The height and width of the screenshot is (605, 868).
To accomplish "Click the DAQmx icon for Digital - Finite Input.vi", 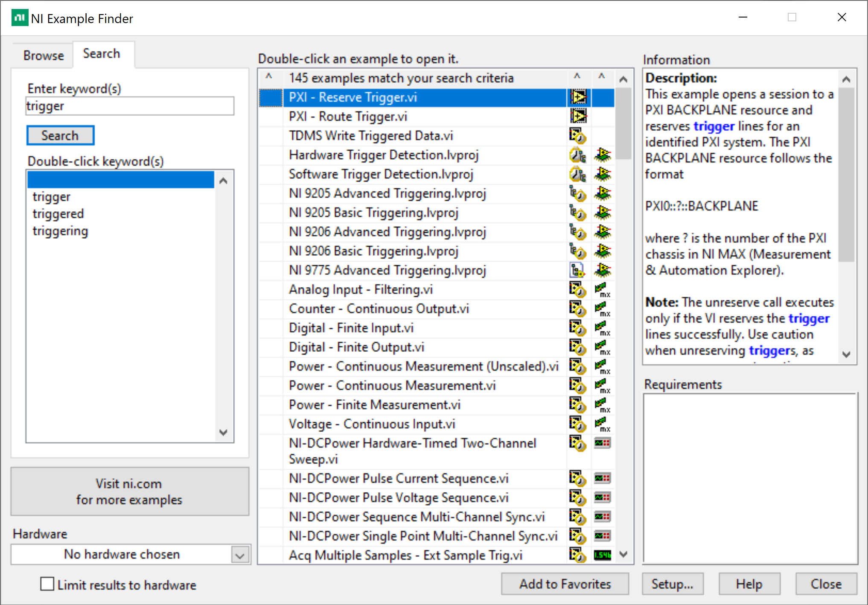I will coord(603,328).
